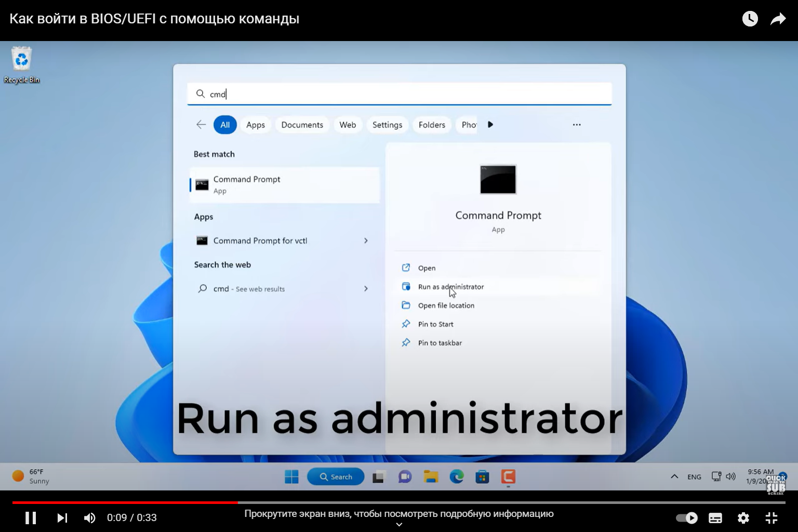Click the Watch later clock icon
The width and height of the screenshot is (798, 532).
[x=750, y=19]
